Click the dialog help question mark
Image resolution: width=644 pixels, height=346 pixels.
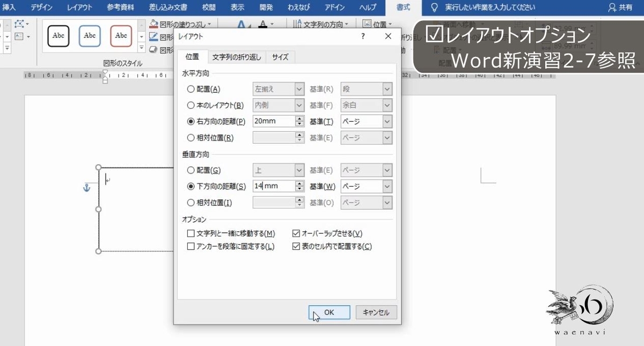point(363,36)
